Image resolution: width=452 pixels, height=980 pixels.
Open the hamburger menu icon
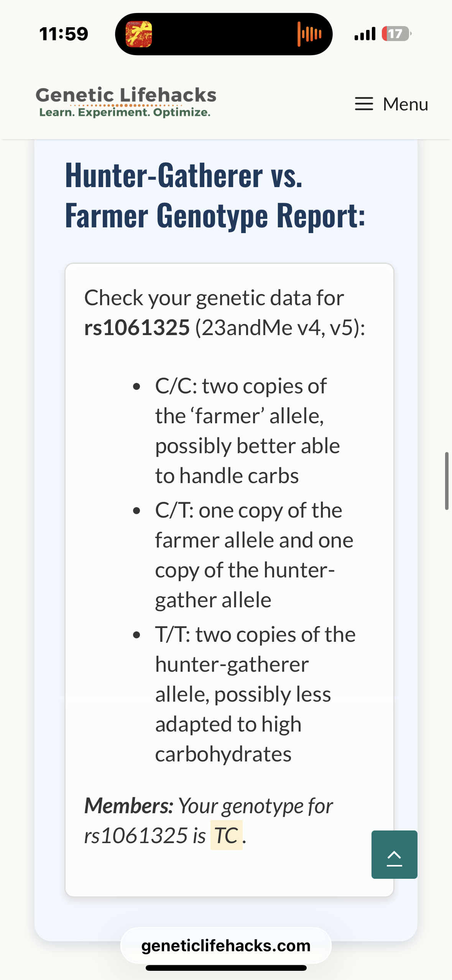[x=364, y=104]
